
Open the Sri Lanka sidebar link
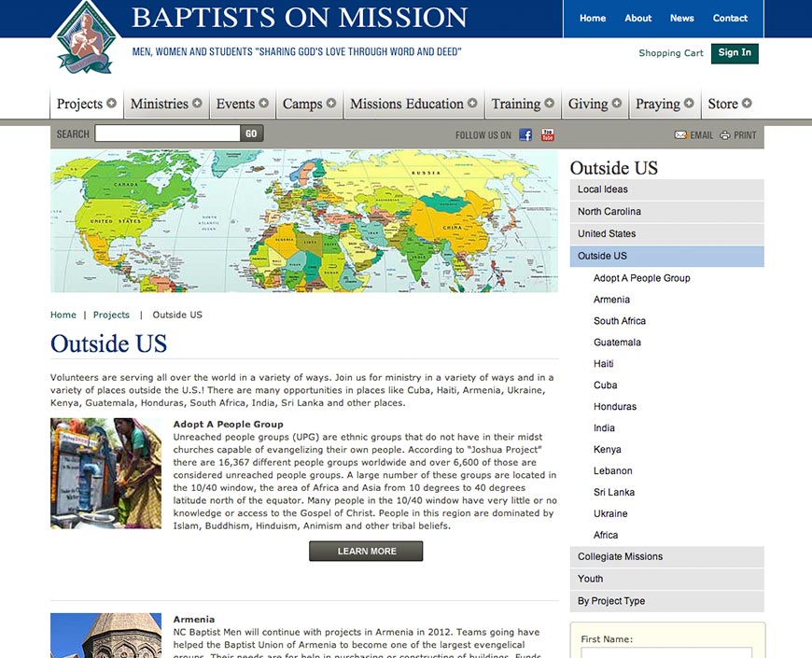pos(613,493)
